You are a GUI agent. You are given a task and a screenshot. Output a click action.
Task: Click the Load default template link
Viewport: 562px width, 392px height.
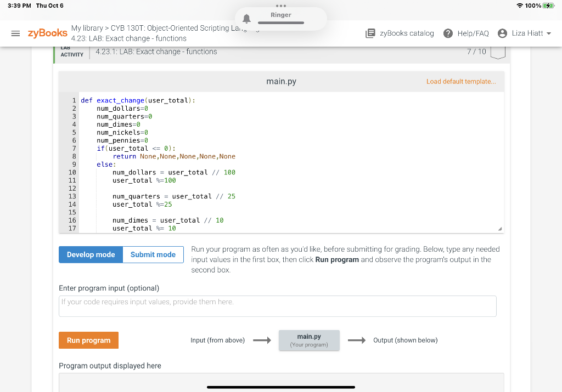tap(462, 81)
